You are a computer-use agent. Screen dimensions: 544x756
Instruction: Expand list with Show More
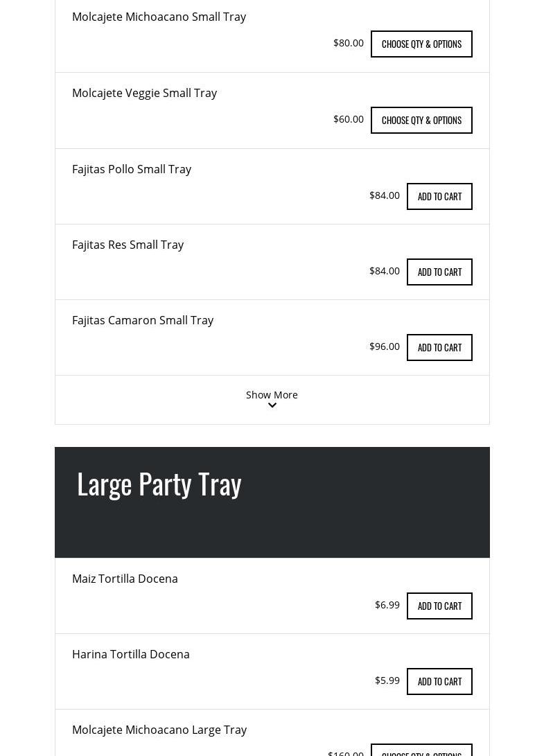click(x=272, y=395)
